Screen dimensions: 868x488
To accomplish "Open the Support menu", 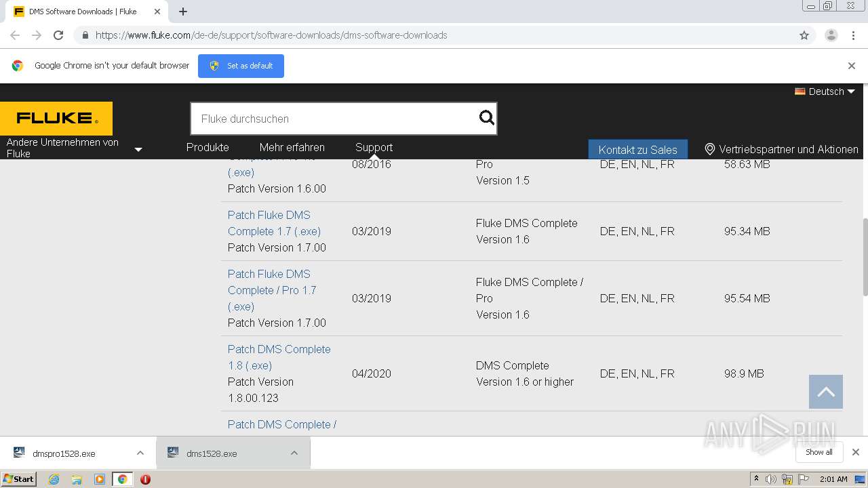I will 374,147.
